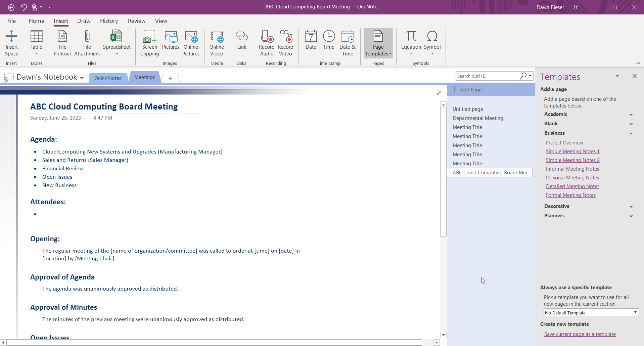Insert an Equation
This screenshot has height=346, width=644.
click(x=411, y=43)
